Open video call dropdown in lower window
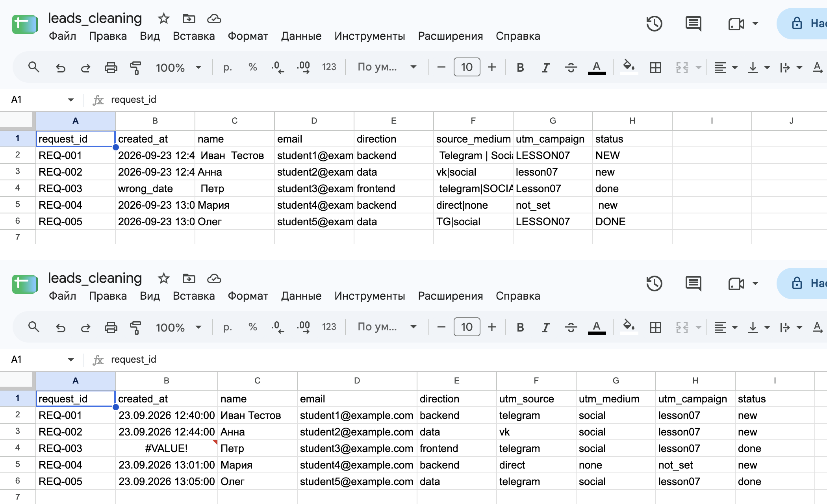The image size is (827, 504). (x=755, y=283)
